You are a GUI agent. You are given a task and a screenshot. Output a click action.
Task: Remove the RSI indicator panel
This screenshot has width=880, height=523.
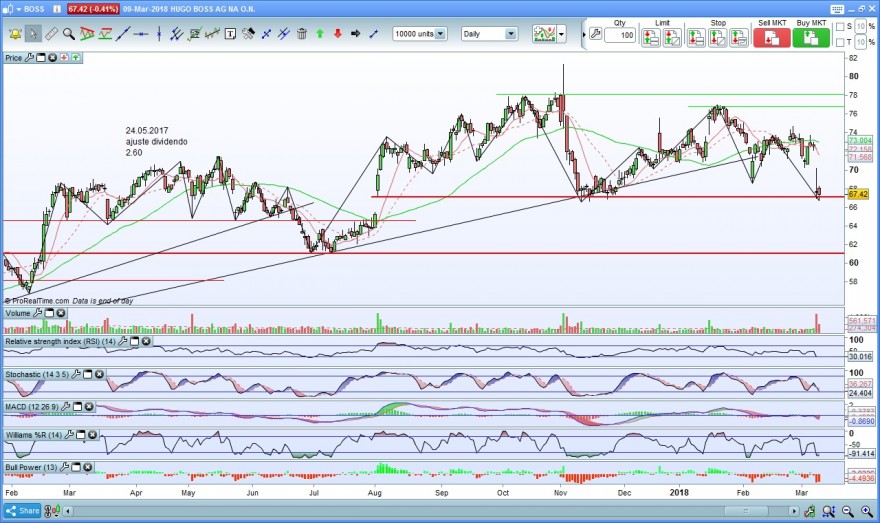[x=146, y=341]
